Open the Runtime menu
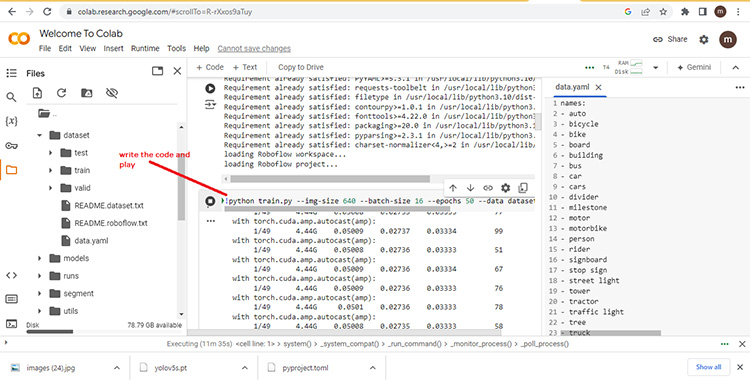750x382 pixels. 145,48
